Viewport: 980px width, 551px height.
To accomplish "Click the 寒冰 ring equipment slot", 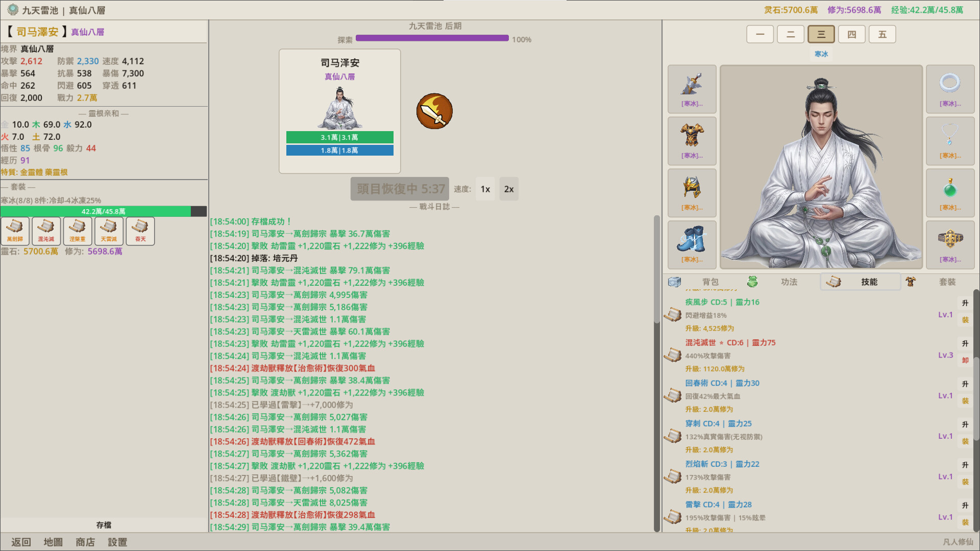I will coord(950,89).
